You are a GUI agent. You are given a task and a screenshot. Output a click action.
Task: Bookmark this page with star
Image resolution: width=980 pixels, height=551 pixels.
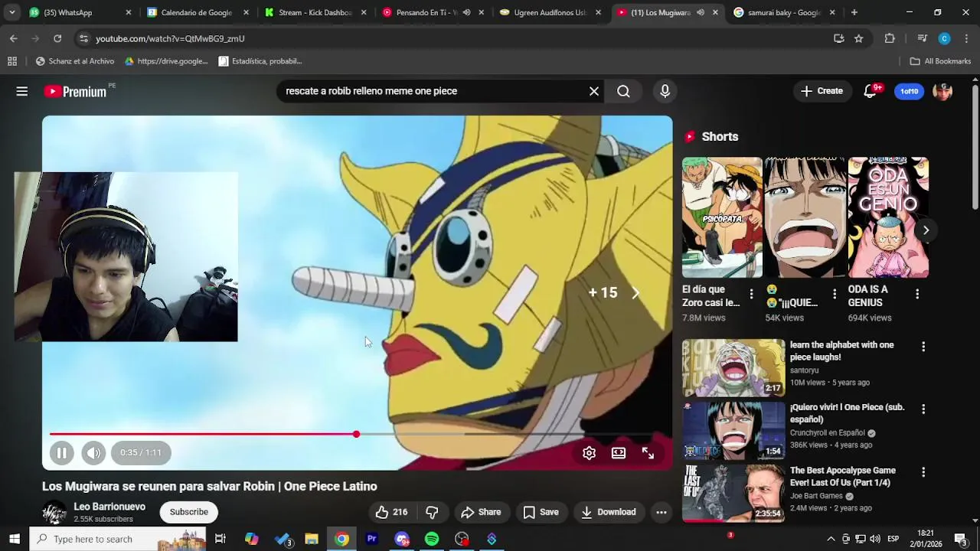(x=859, y=38)
